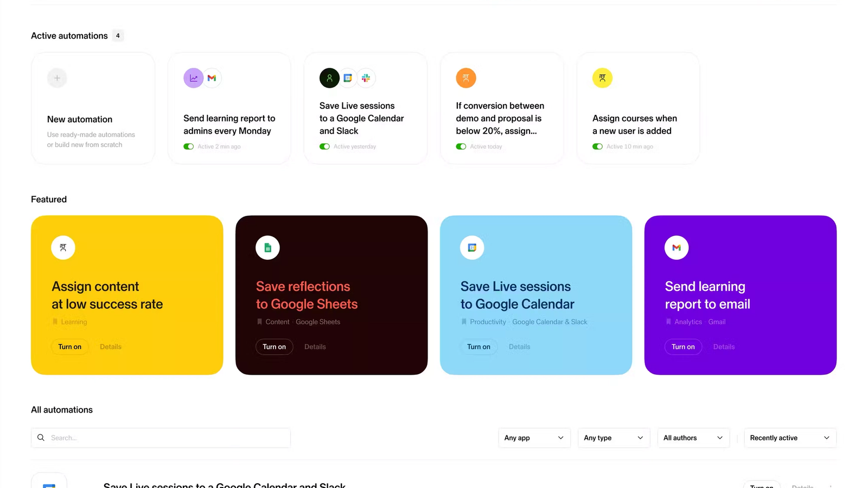
Task: Click the plus icon for New automation
Action: (57, 78)
